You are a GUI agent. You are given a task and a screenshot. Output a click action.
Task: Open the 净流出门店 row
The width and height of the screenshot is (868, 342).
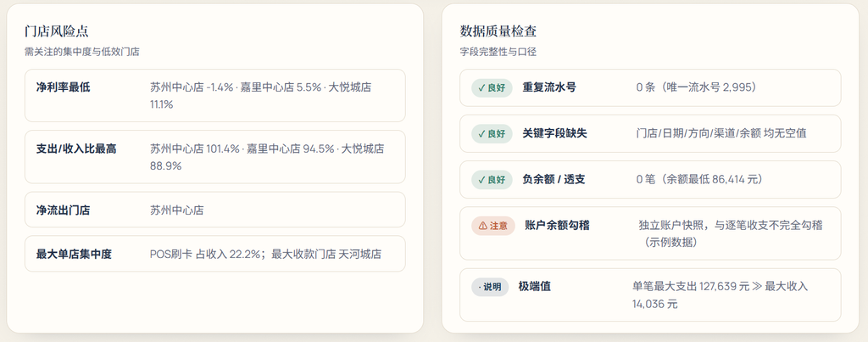(x=214, y=210)
